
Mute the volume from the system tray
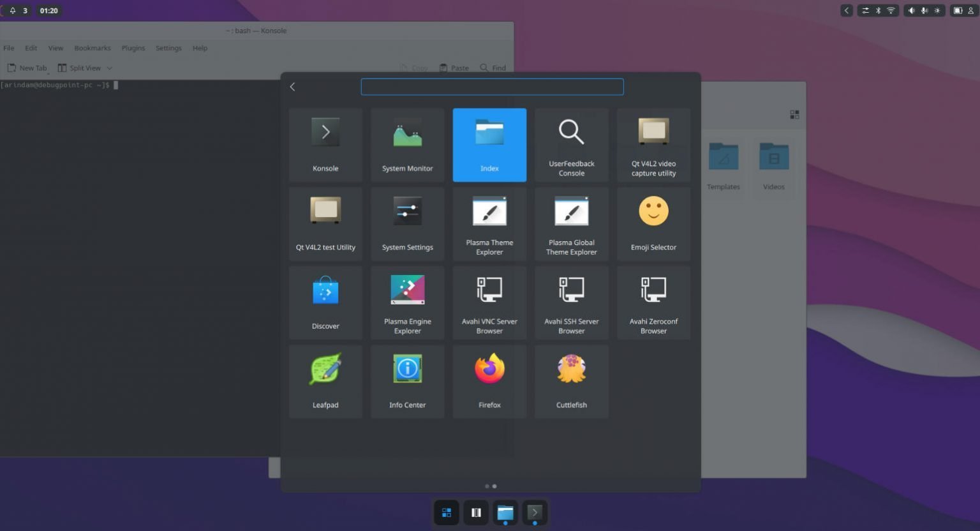pyautogui.click(x=911, y=10)
